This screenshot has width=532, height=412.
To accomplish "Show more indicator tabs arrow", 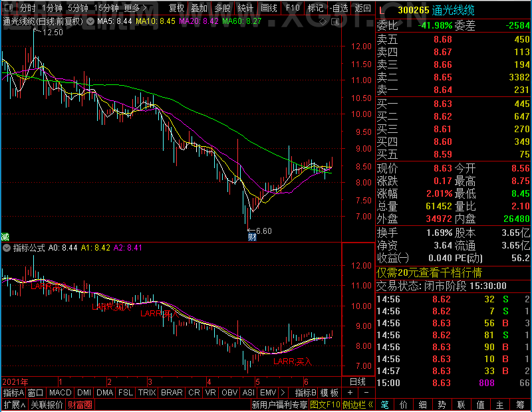I will [x=283, y=393].
